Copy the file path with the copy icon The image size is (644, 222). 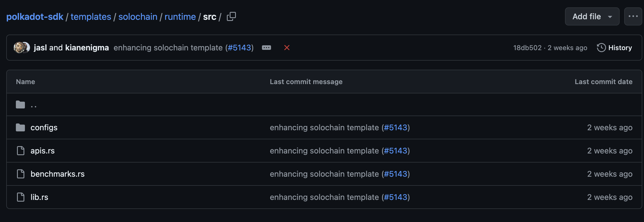[231, 16]
